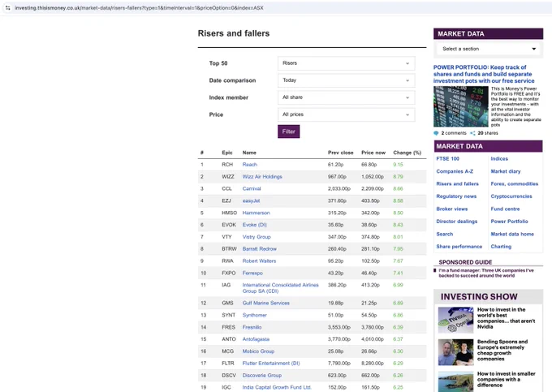Click the 2 comments text
Screen dimensions: 552x392
(454, 133)
